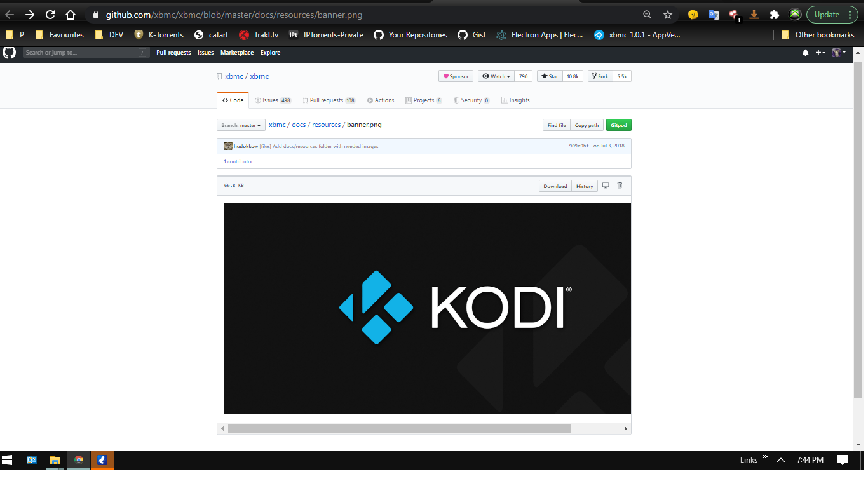Click the 10.8k stargazers count
This screenshot has width=868, height=488.
[573, 76]
